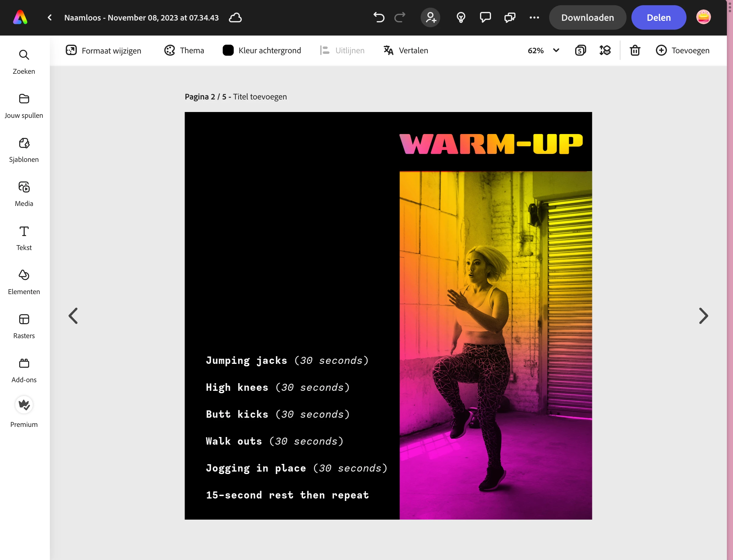
Task: Click the Kleur achtergrond black swatch
Action: click(228, 50)
